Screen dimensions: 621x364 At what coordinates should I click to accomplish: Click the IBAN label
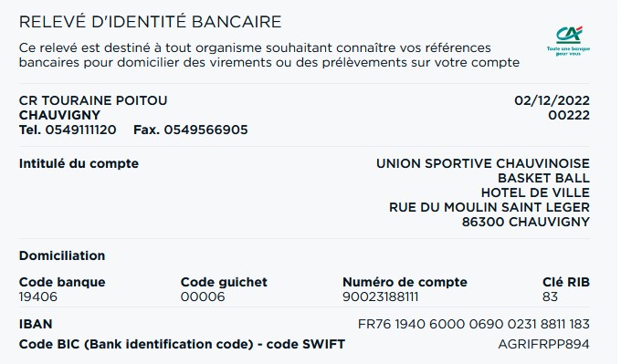coord(36,324)
